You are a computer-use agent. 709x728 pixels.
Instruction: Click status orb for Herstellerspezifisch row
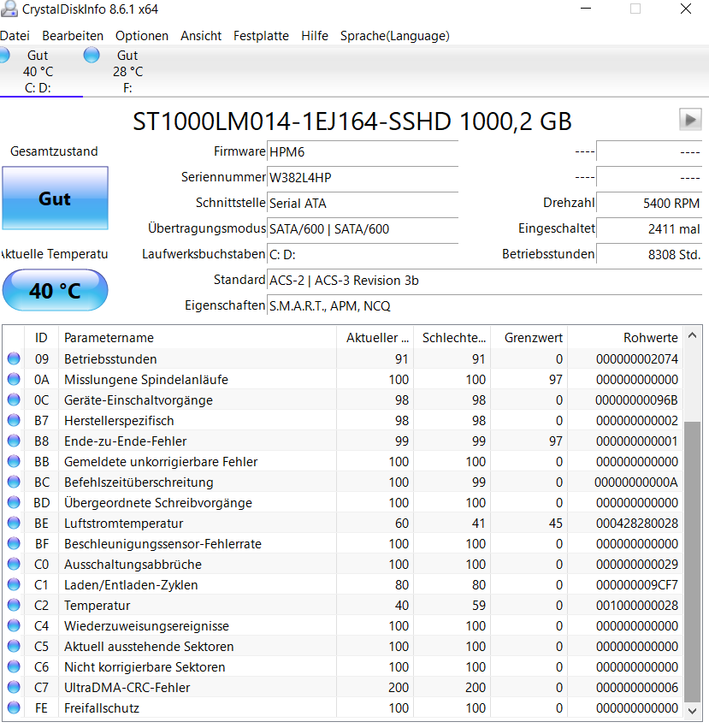[x=14, y=420]
